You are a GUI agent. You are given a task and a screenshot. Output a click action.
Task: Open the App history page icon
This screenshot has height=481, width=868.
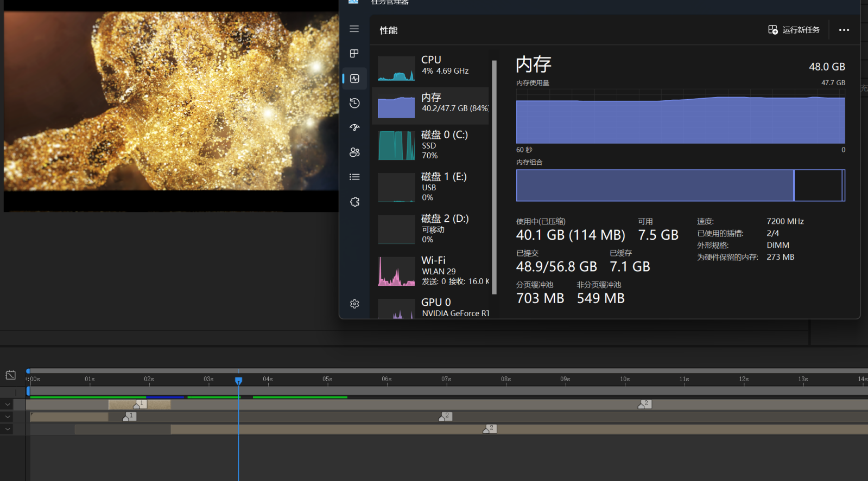(354, 103)
